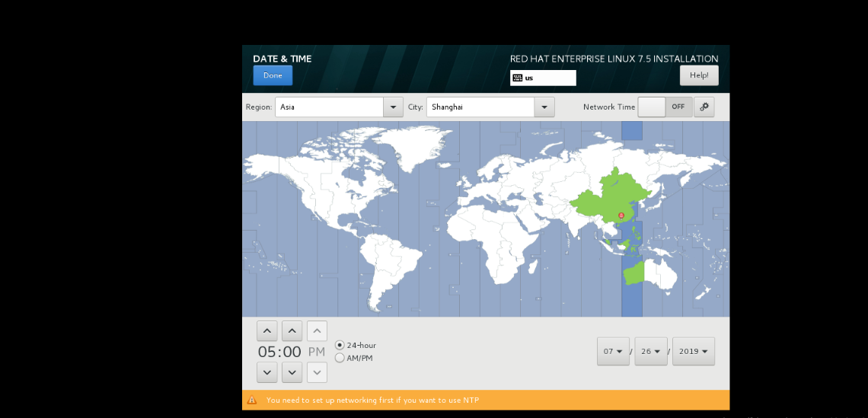
Task: Open the month dropdown showing 07
Action: 613,351
